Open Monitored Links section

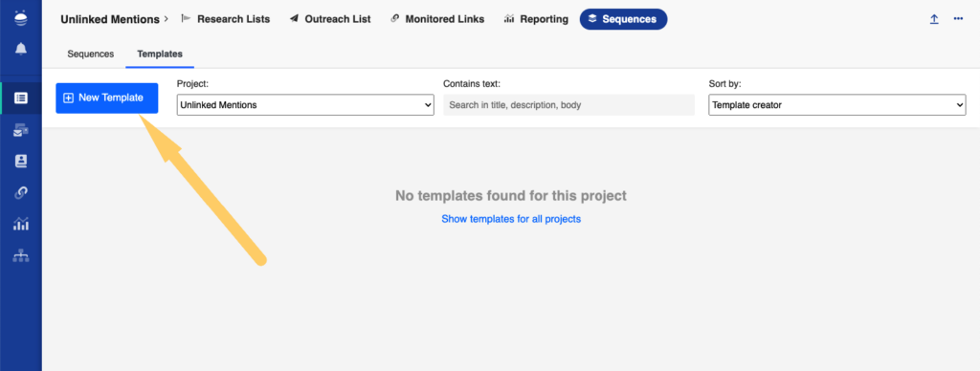tap(437, 19)
